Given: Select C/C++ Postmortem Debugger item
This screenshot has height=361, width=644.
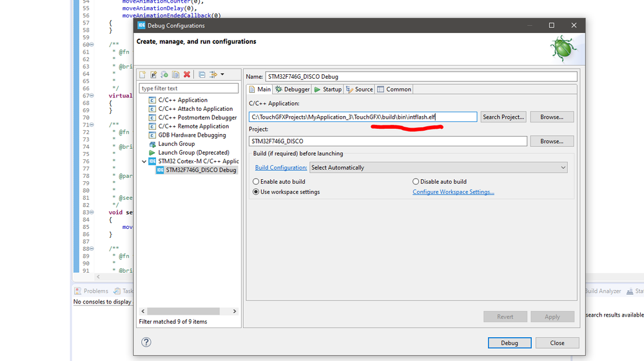Looking at the screenshot, I should pos(197,117).
